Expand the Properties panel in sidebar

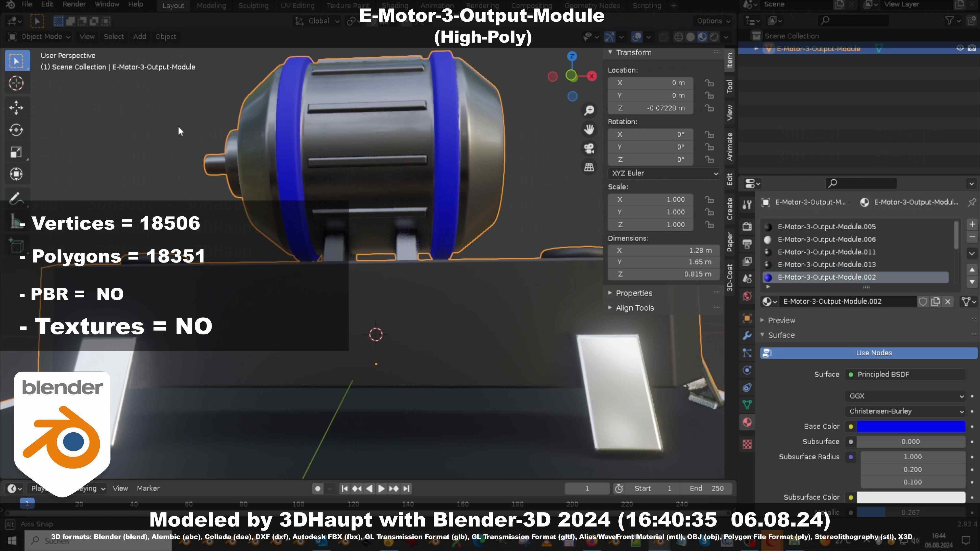coord(634,294)
